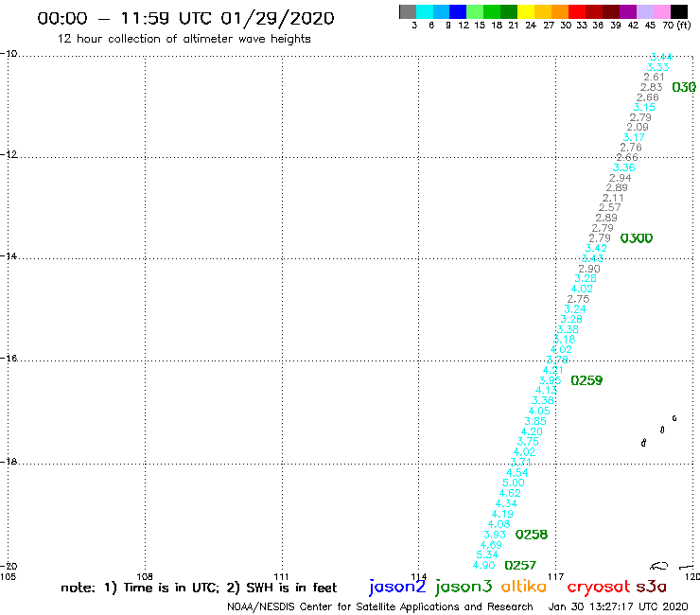Viewport: 700px width, 615px height.
Task: Click the wave height value 3.71
Action: [521, 463]
